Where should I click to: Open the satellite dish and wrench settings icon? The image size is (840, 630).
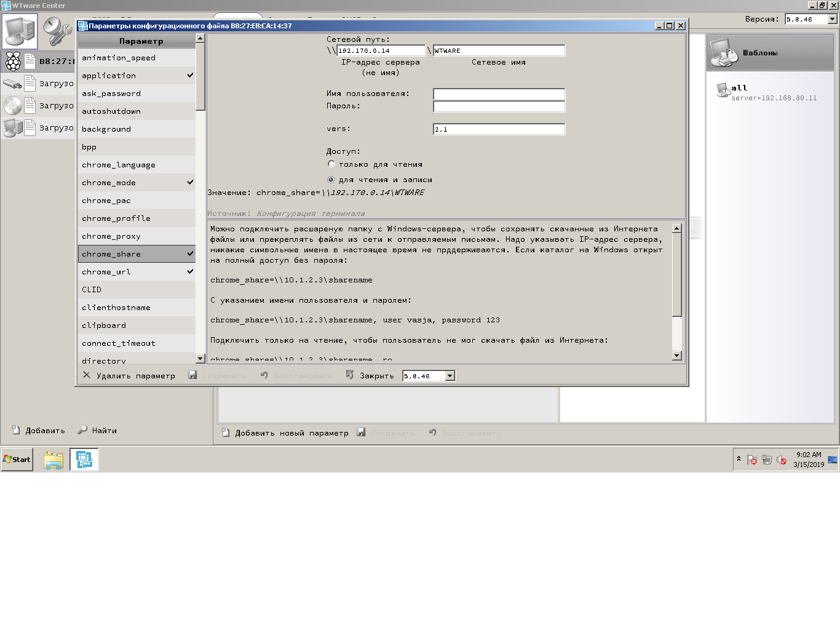pos(57,31)
